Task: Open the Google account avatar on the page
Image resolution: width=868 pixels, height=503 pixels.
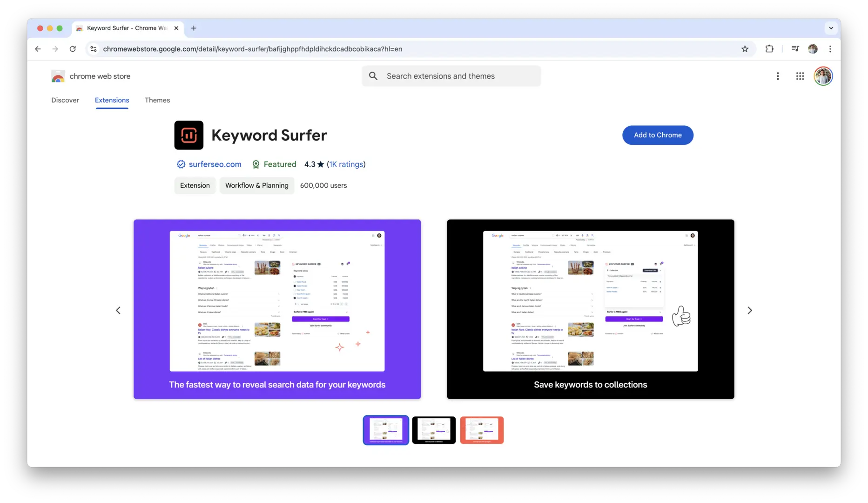Action: (x=823, y=76)
